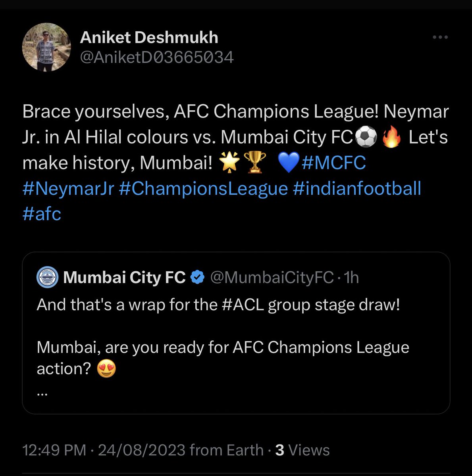Select the #afc hashtag
This screenshot has height=476, width=472.
(x=42, y=214)
